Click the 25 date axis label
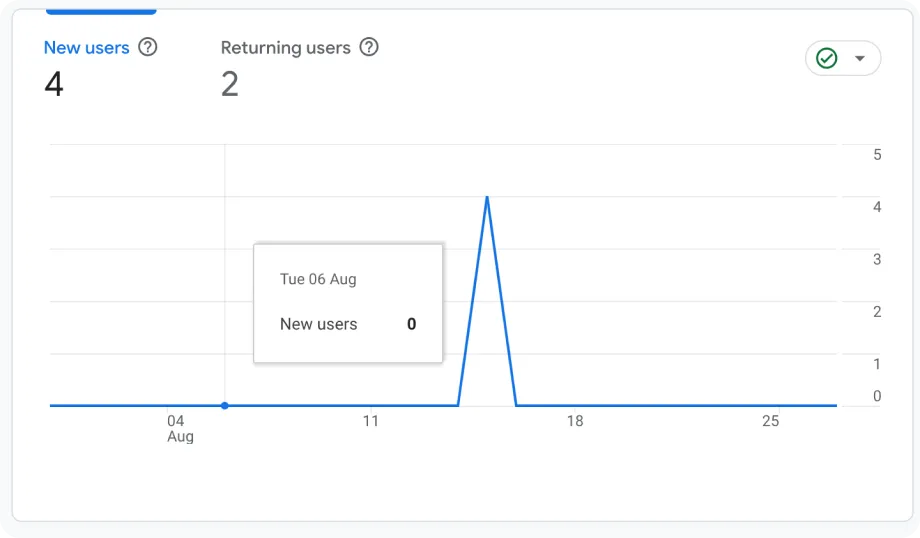The image size is (920, 538). pyautogui.click(x=770, y=421)
